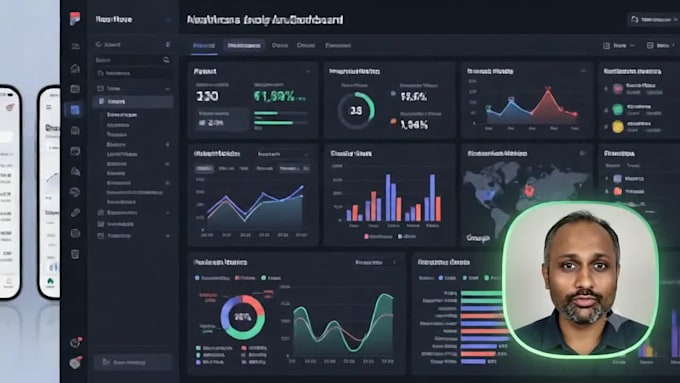Click the green segment of the donut chart
Image resolution: width=680 pixels, height=383 pixels.
pos(247,333)
